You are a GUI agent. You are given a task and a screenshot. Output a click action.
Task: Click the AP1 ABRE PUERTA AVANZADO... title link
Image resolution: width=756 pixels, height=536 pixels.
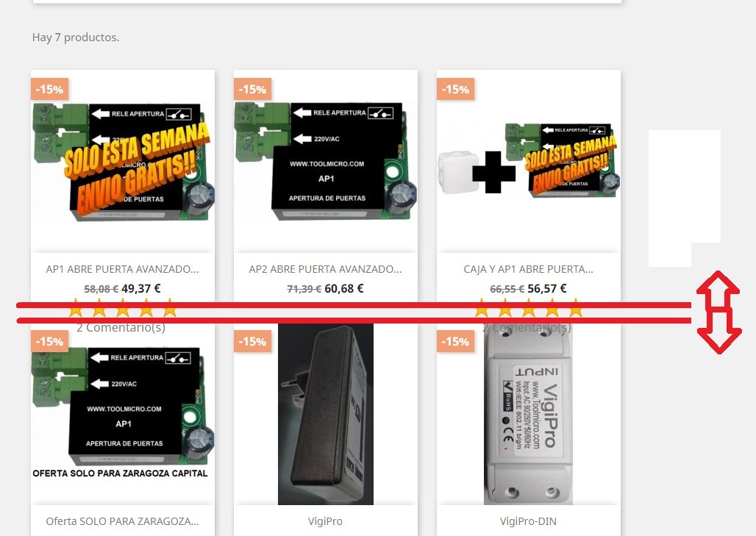(x=123, y=269)
